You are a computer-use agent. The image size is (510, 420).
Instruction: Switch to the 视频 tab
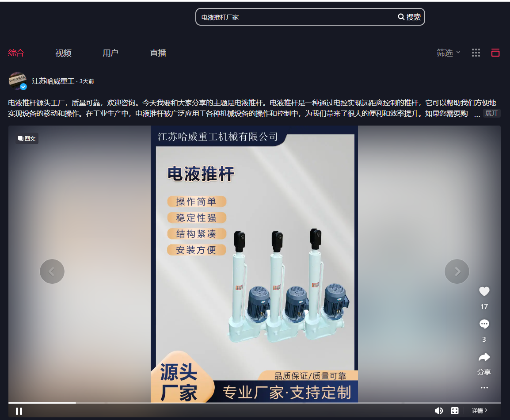[x=63, y=53]
